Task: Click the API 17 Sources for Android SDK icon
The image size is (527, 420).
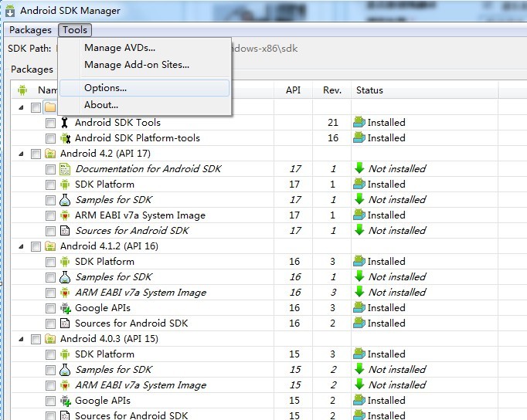Action: [65, 231]
